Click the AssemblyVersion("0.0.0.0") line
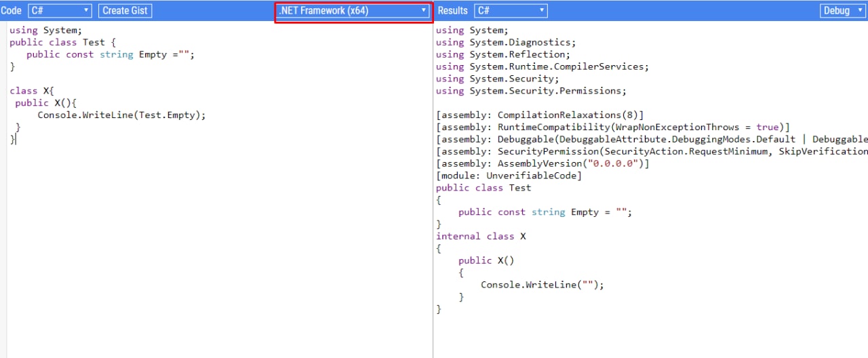The height and width of the screenshot is (358, 868). 542,163
